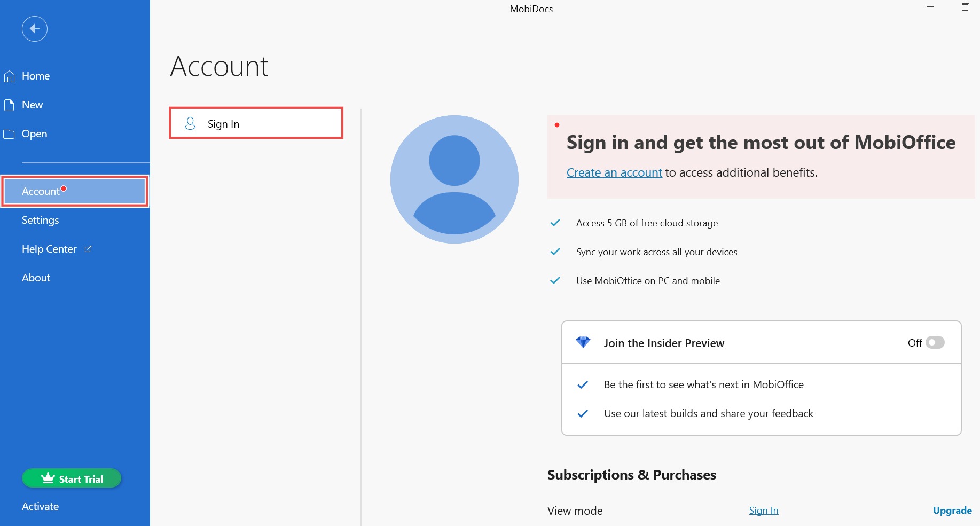
Task: Click the 'Off' label beside the toggle
Action: (x=915, y=343)
